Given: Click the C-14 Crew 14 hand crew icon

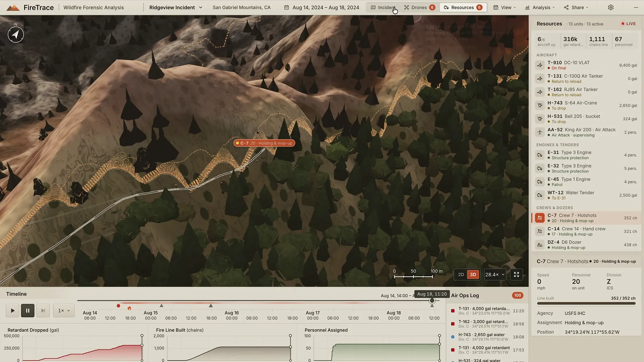Looking at the screenshot, I should pyautogui.click(x=540, y=231).
